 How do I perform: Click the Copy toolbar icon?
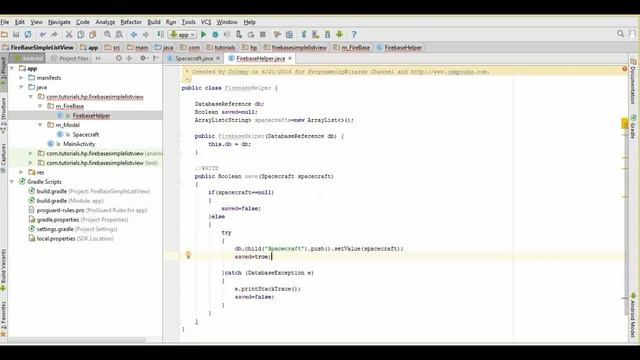coord(81,35)
